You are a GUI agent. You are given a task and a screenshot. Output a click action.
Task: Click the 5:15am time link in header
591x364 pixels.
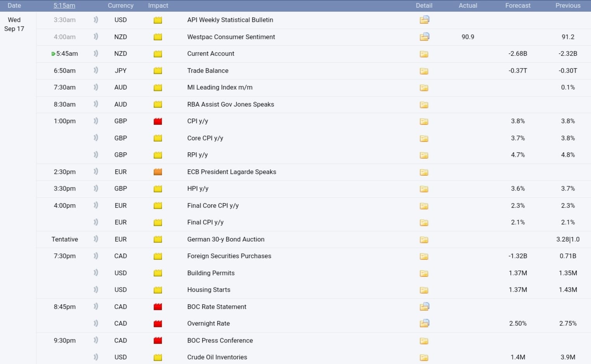coord(64,5)
